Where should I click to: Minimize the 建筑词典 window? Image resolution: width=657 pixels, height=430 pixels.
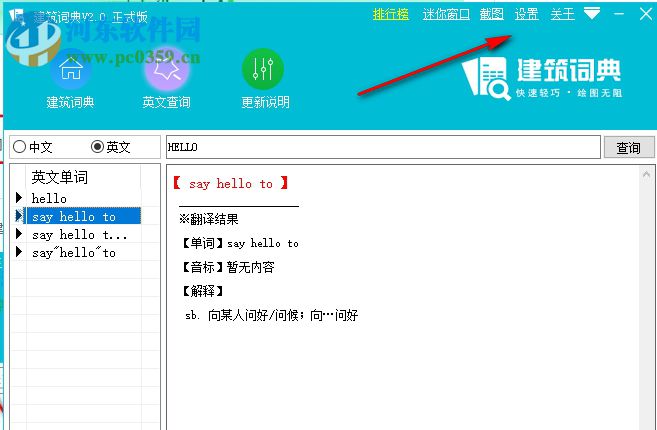coord(619,14)
